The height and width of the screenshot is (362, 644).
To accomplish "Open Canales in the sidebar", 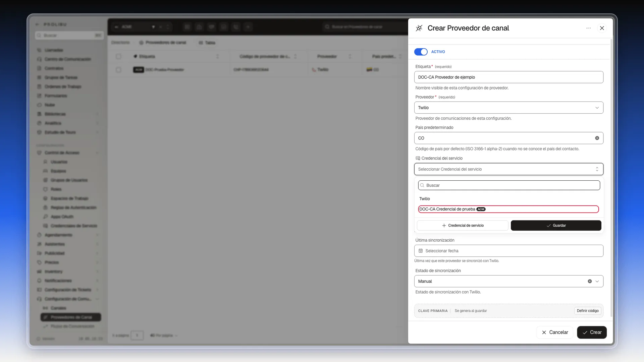I will coord(58,308).
